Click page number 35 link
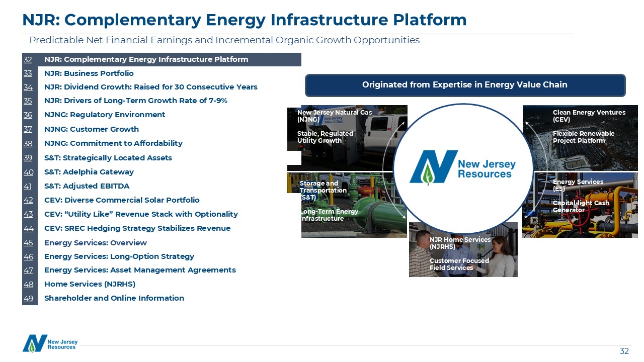 pyautogui.click(x=28, y=101)
